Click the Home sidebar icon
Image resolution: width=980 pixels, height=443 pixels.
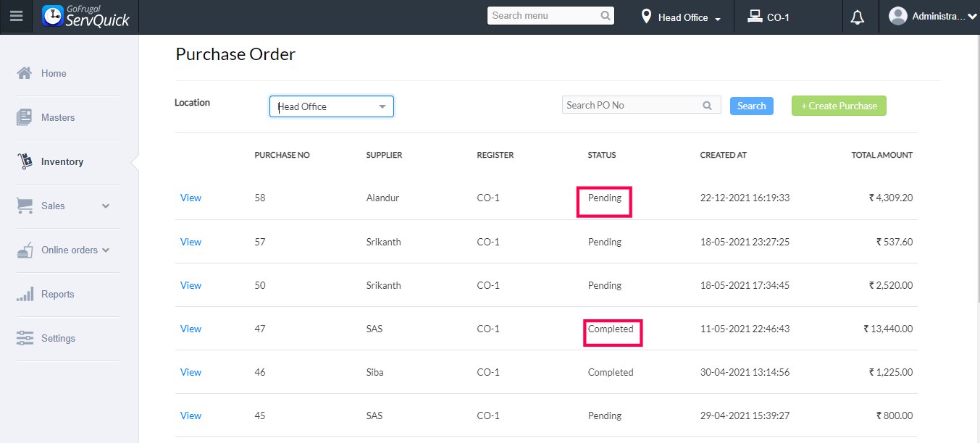tap(25, 73)
